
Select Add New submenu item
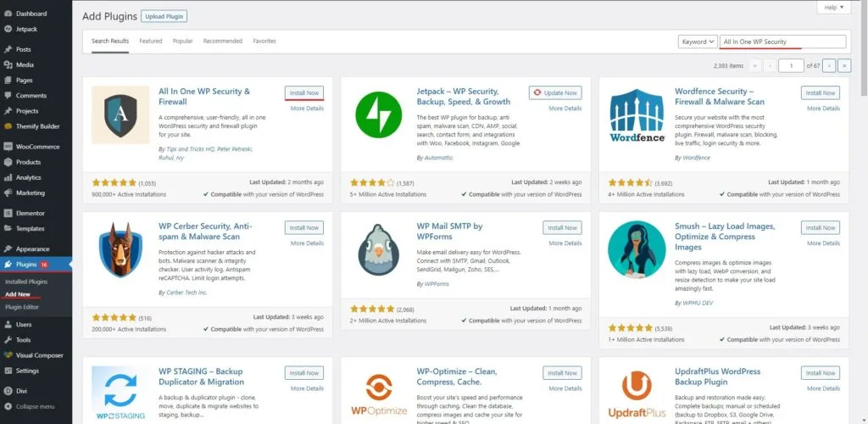(18, 294)
